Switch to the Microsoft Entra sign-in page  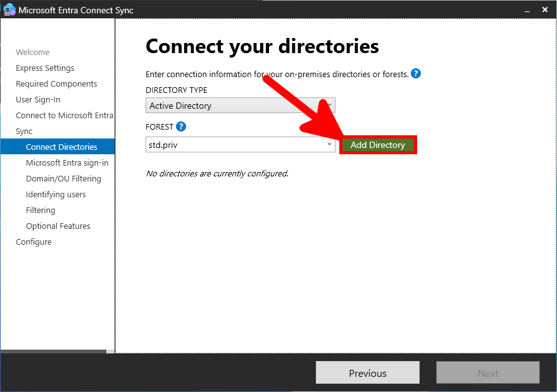point(66,162)
